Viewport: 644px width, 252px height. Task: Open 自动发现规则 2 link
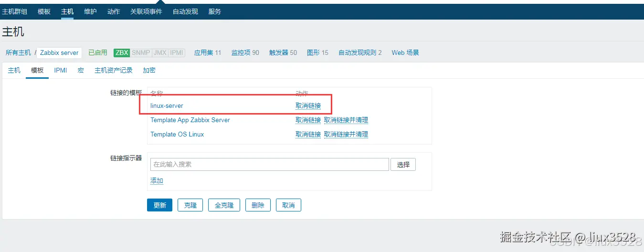pyautogui.click(x=360, y=52)
